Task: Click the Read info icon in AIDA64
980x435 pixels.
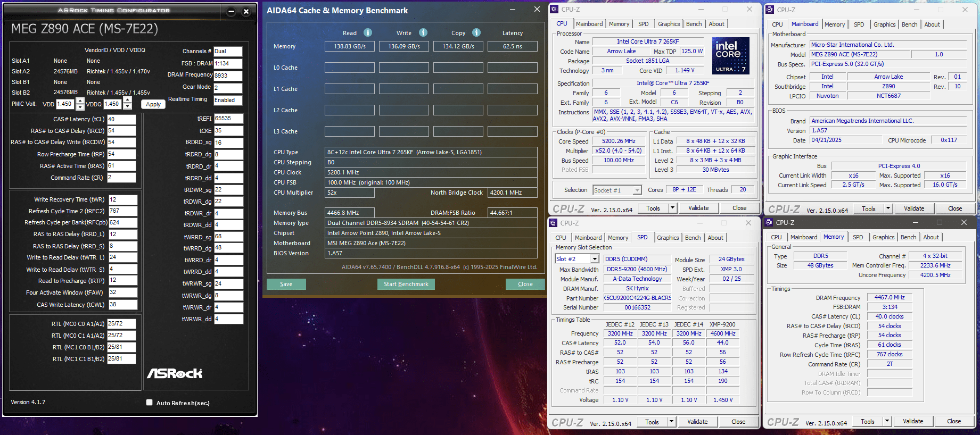Action: pos(367,32)
